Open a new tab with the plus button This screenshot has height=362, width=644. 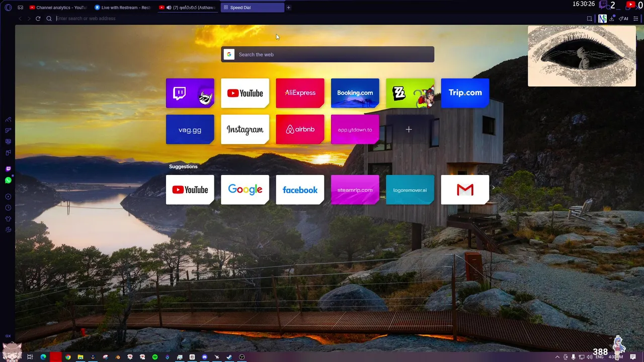[288, 8]
